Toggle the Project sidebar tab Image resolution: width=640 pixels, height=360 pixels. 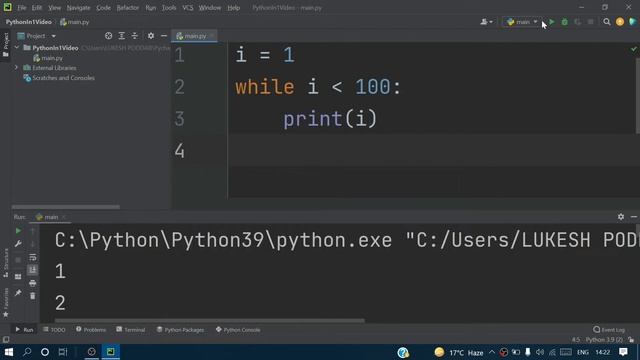(6, 45)
